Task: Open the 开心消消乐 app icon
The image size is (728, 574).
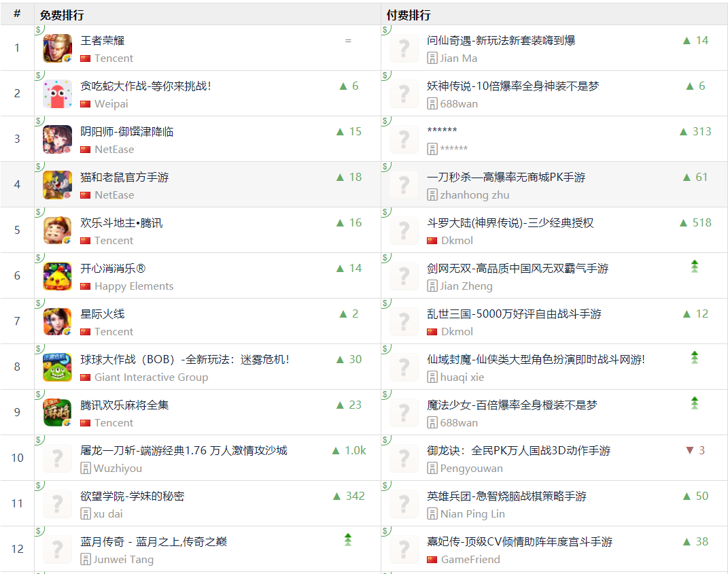Action: 57,276
